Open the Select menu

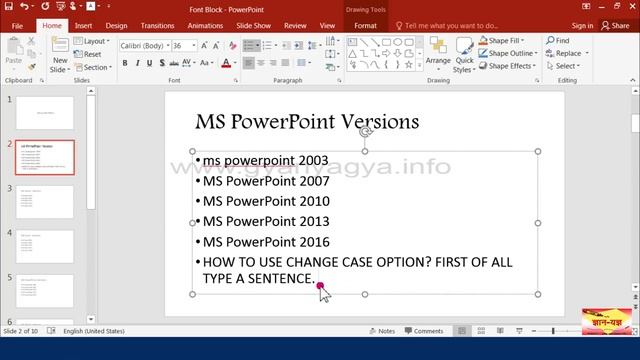pyautogui.click(x=563, y=66)
